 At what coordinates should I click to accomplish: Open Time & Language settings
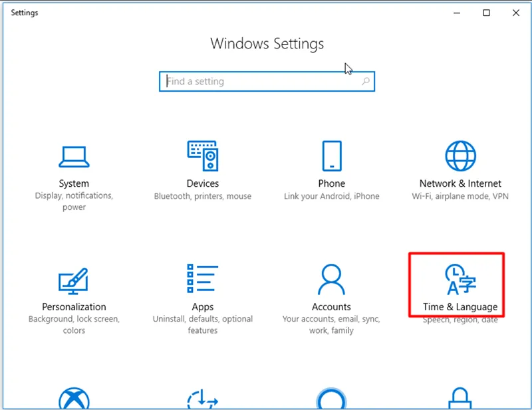coord(457,285)
